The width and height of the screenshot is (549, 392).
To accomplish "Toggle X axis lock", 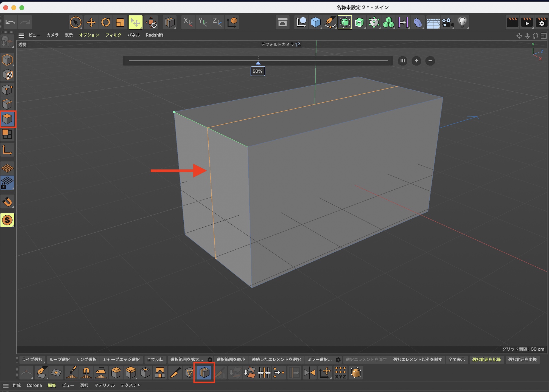I will click(188, 22).
